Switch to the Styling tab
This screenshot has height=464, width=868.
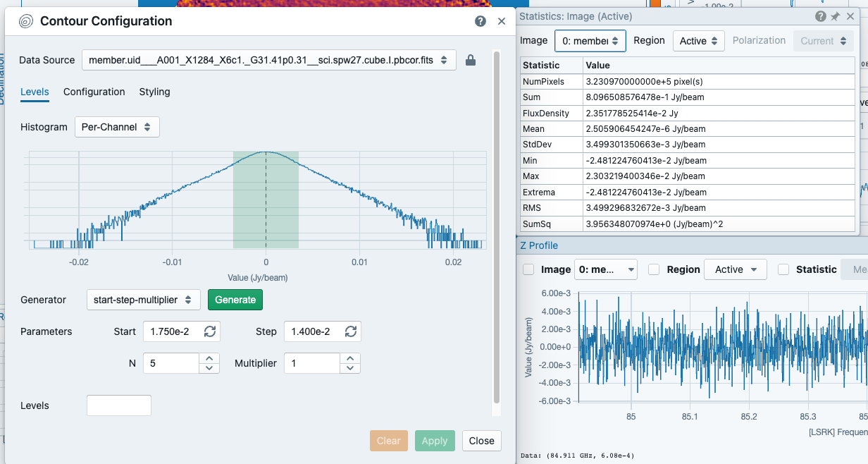(154, 92)
